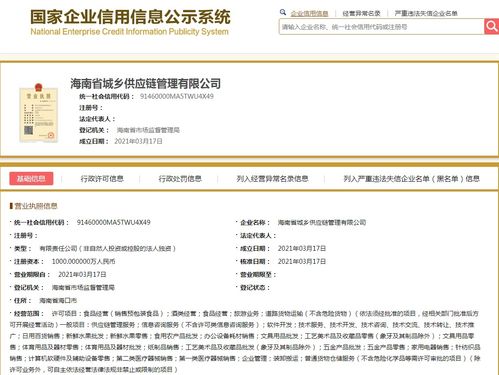This screenshot has height=375, width=499.
Task: Click the 营业期限自 date value
Action: 82,274
